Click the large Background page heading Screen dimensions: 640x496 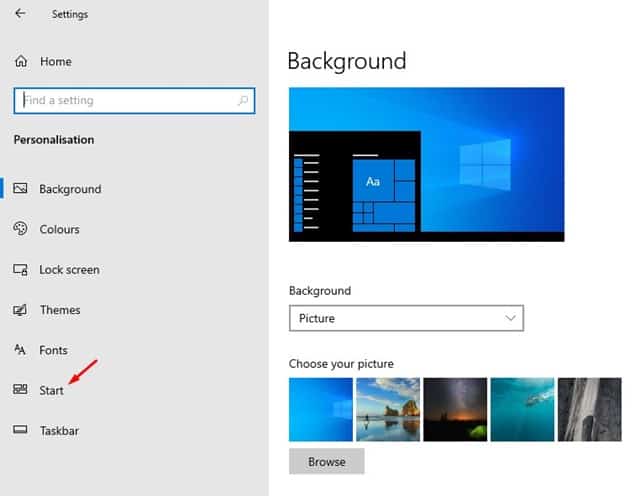pyautogui.click(x=347, y=61)
